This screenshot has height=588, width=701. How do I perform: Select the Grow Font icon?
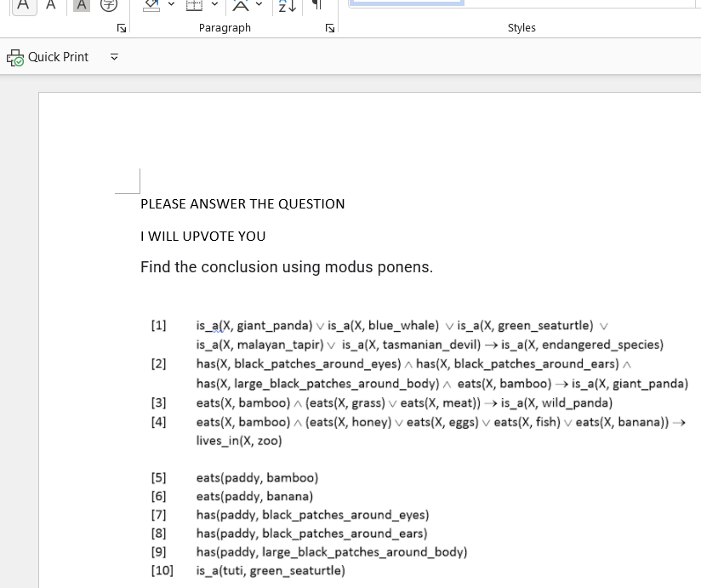coord(23,6)
